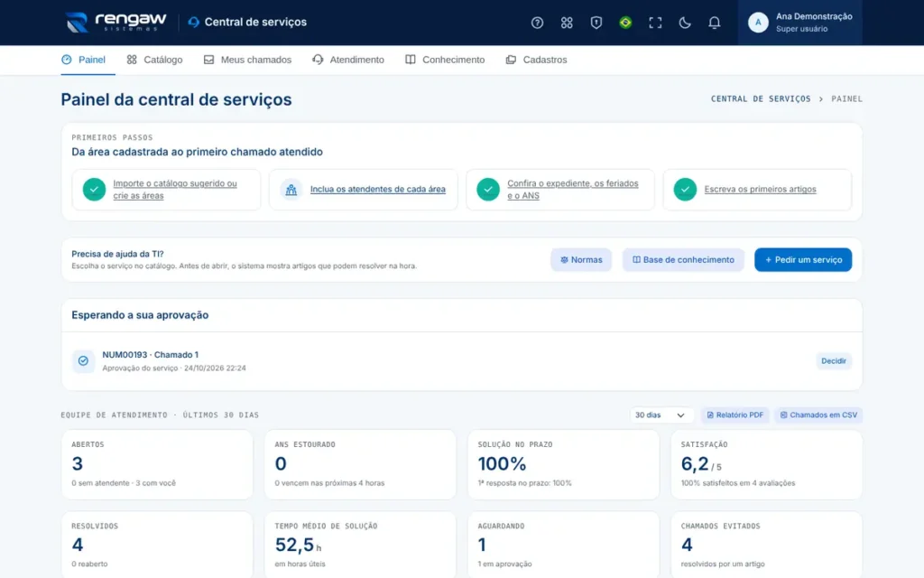Viewport: 924px width, 578px height.
Task: Open Base de conhecimento button
Action: [683, 259]
